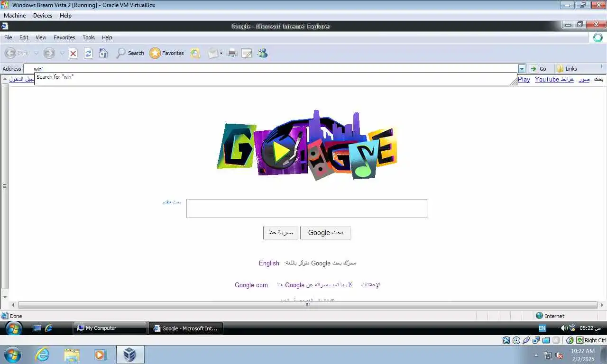This screenshot has width=607, height=364.
Task: Click inside the Address bar field
Action: 270,69
